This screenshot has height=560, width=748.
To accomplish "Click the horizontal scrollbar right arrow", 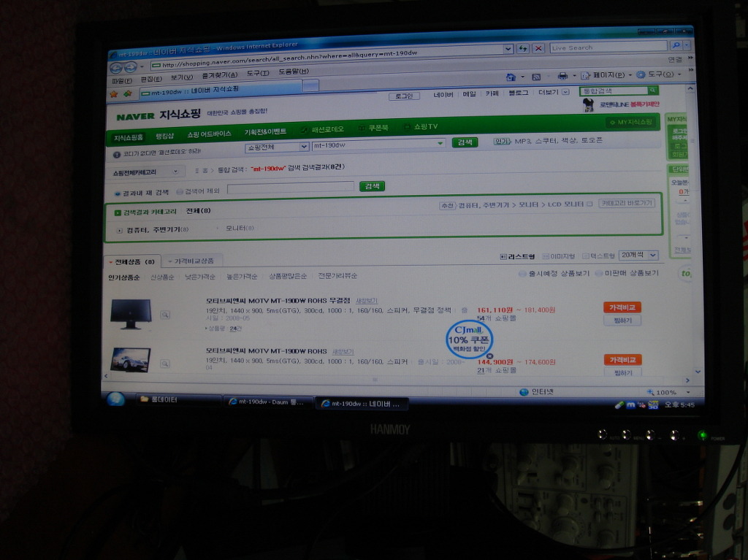I will pos(687,380).
